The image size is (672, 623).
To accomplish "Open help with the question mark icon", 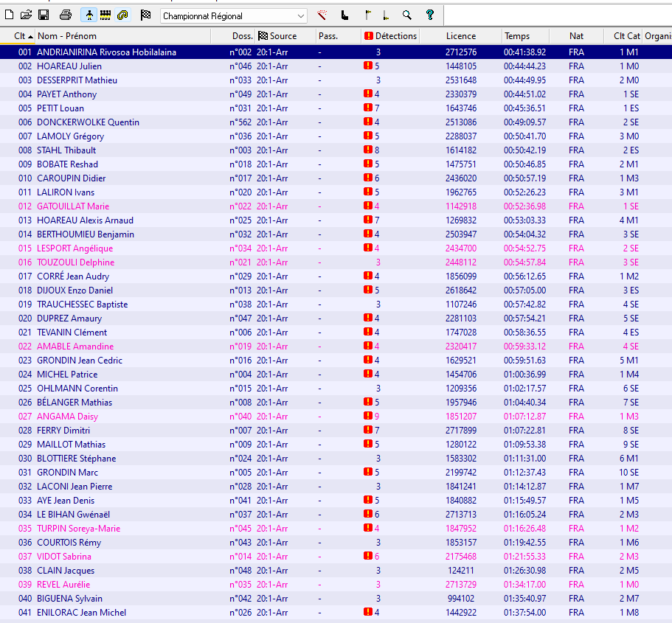I will click(430, 15).
